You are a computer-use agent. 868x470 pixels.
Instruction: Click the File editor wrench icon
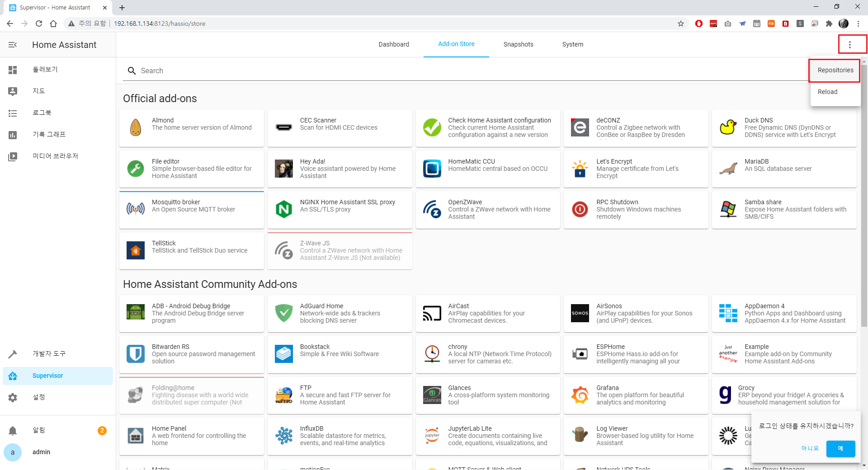pos(136,169)
